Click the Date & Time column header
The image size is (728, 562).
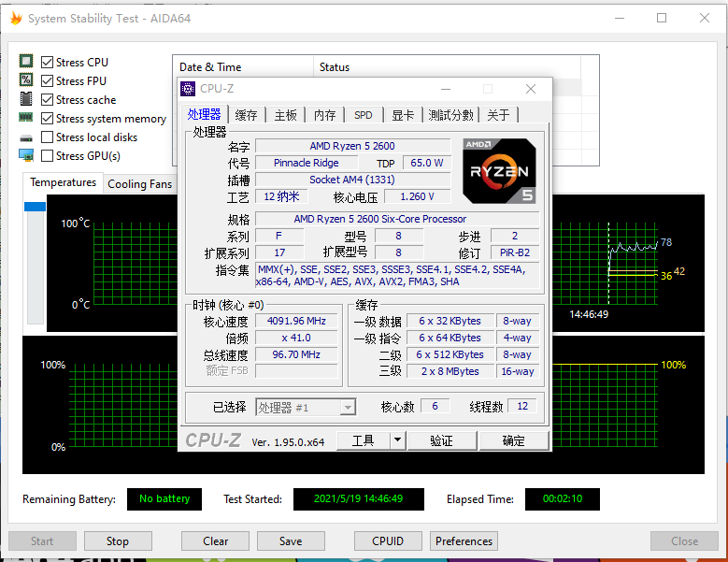pyautogui.click(x=244, y=67)
